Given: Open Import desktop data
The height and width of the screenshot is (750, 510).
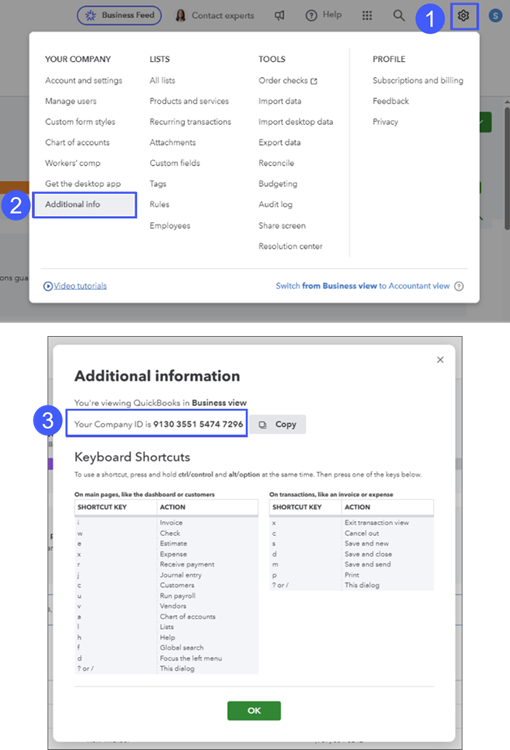Looking at the screenshot, I should pos(296,121).
